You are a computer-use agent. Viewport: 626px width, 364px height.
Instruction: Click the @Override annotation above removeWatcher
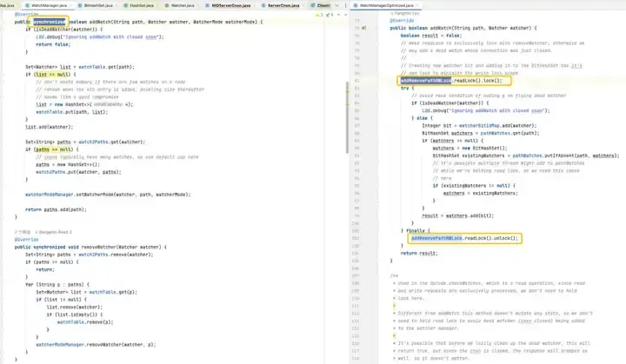(26, 240)
